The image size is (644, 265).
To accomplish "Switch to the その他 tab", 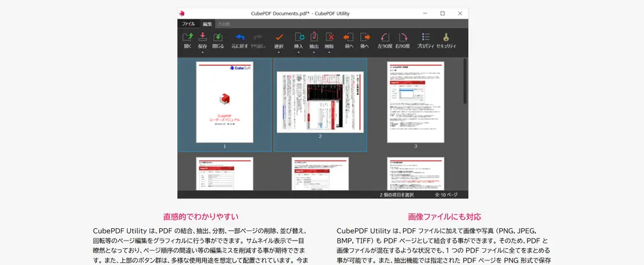I will 224,24.
